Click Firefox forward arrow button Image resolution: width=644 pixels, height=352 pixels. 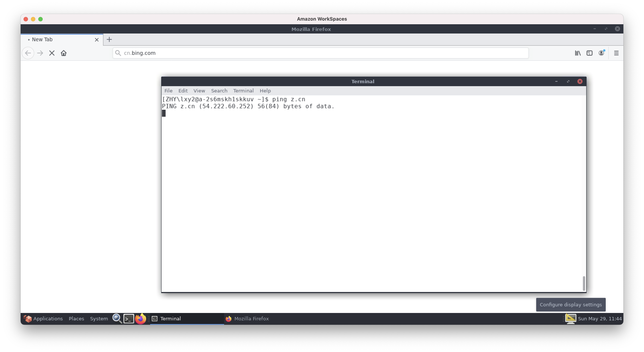click(40, 53)
